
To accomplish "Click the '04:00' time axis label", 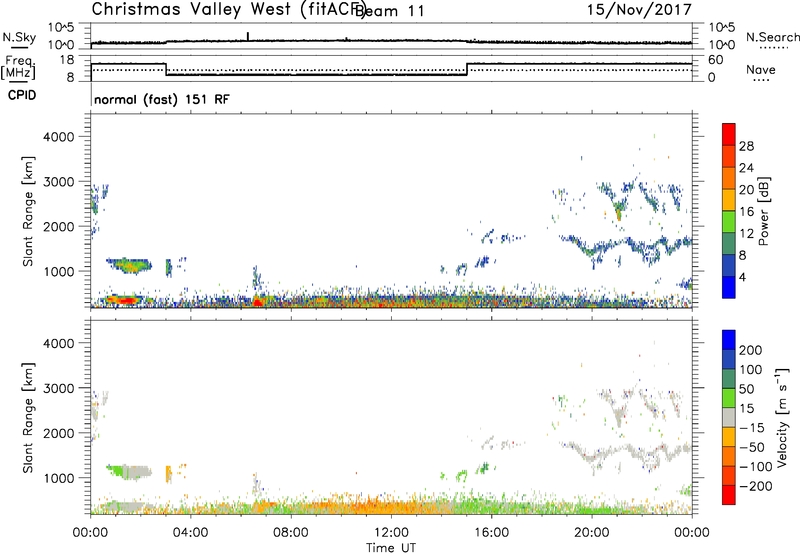I will click(x=191, y=533).
